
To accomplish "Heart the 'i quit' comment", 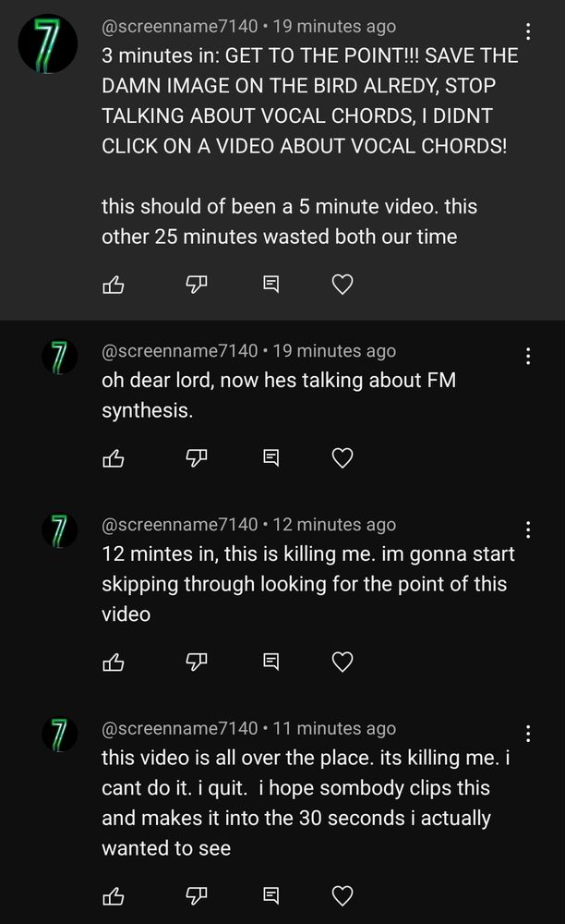I will pyautogui.click(x=343, y=896).
